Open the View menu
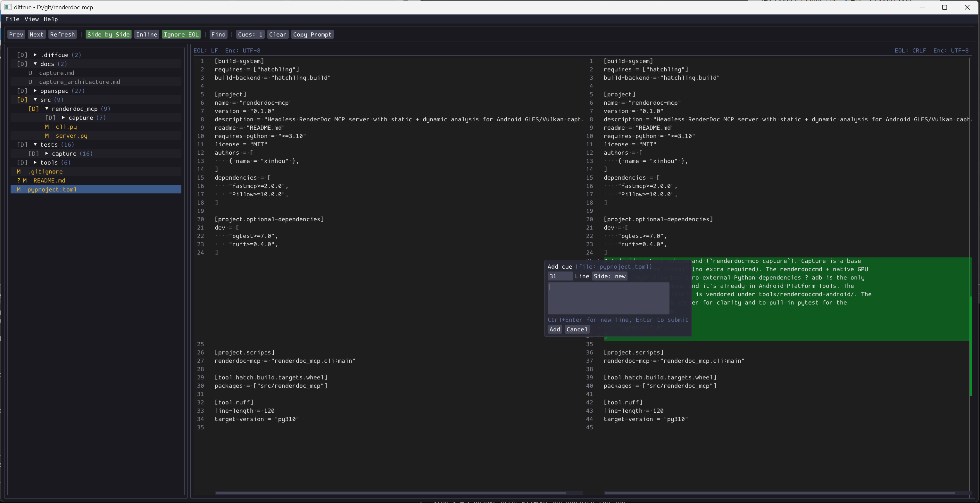This screenshot has width=980, height=503. 32,19
